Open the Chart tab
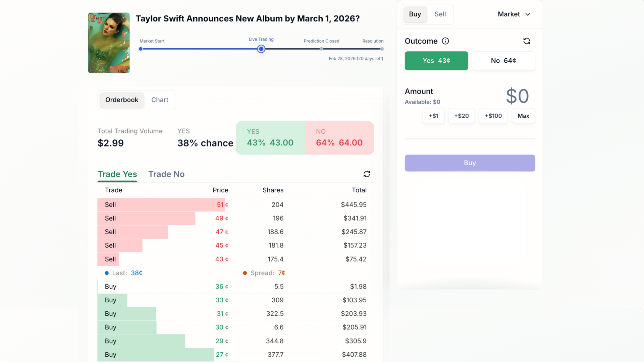The image size is (644, 362). pos(160,100)
